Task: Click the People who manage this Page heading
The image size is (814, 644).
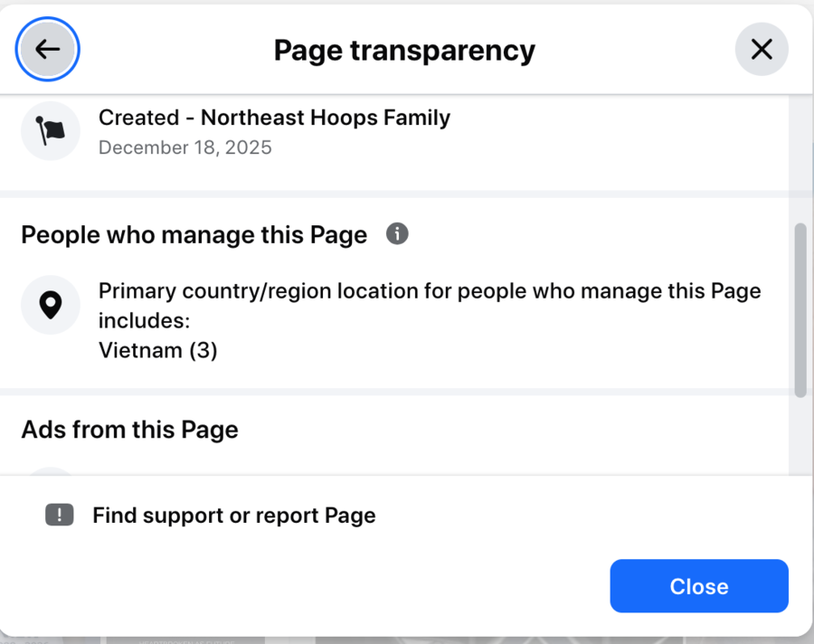Action: pyautogui.click(x=194, y=235)
